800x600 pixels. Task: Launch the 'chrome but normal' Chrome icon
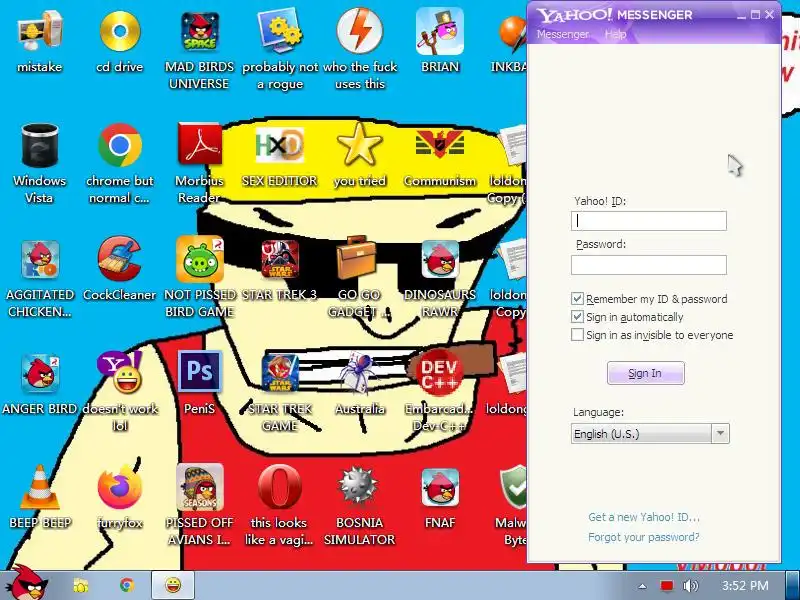pos(120,146)
